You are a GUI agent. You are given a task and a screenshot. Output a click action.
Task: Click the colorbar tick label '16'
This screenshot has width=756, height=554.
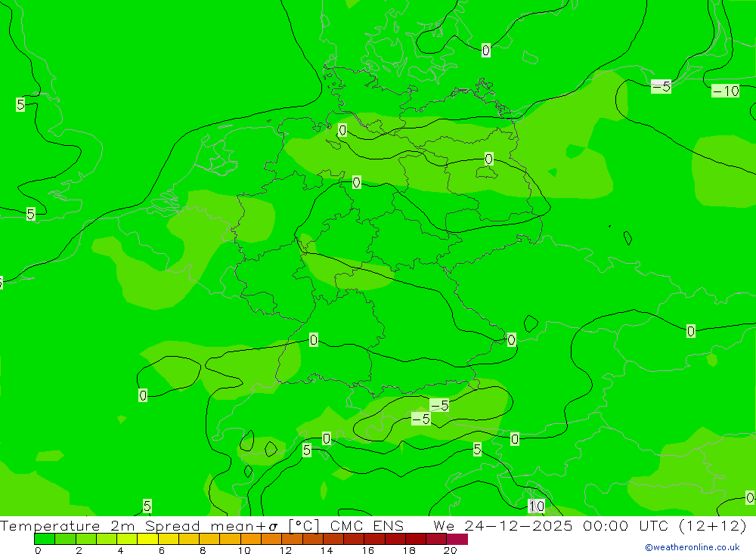(x=368, y=550)
